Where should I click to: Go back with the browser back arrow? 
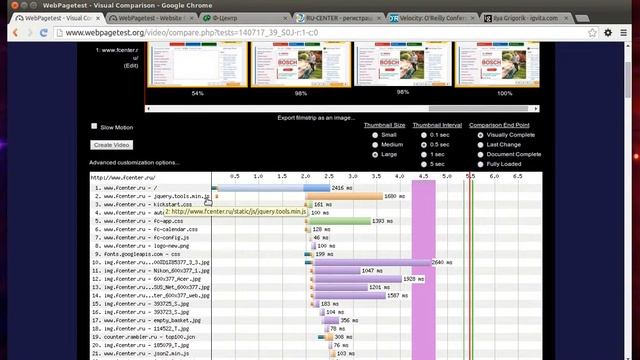click(16, 33)
